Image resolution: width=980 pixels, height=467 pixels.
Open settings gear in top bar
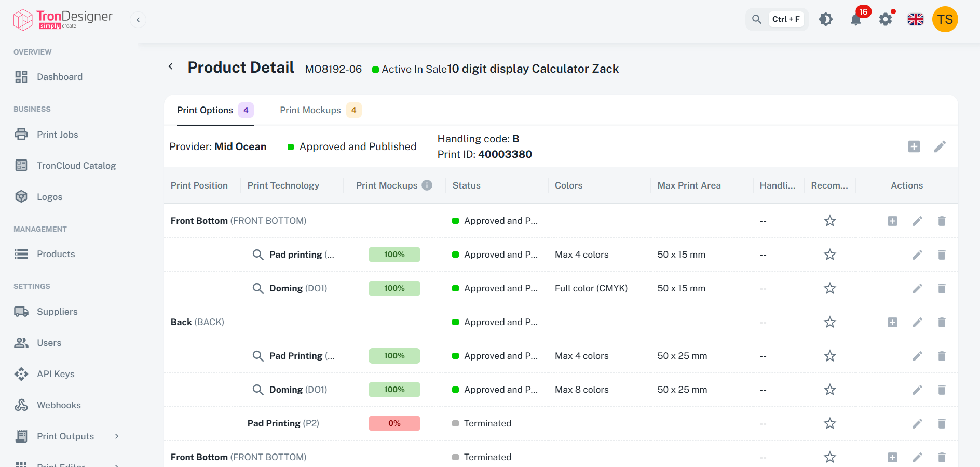(x=886, y=20)
